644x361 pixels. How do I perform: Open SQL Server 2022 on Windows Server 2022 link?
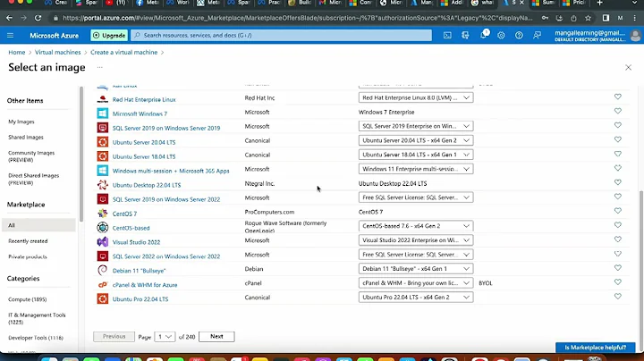point(166,256)
